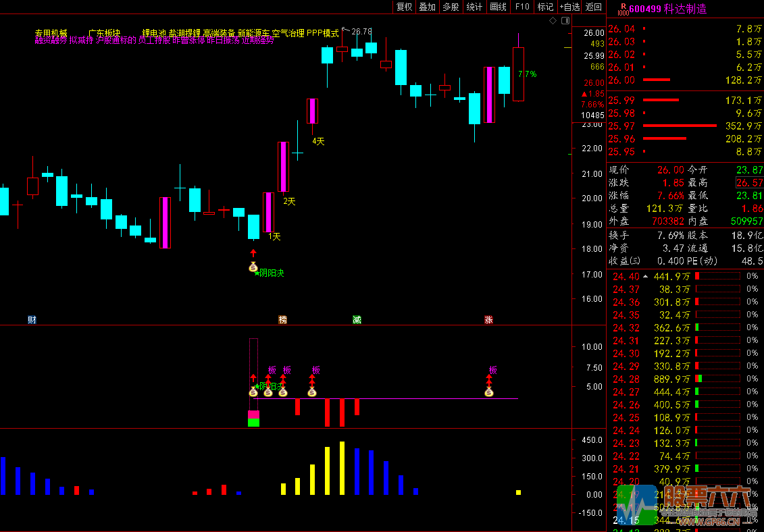This screenshot has height=532, width=764.
Task: Click the 返回 back button
Action: (x=593, y=7)
